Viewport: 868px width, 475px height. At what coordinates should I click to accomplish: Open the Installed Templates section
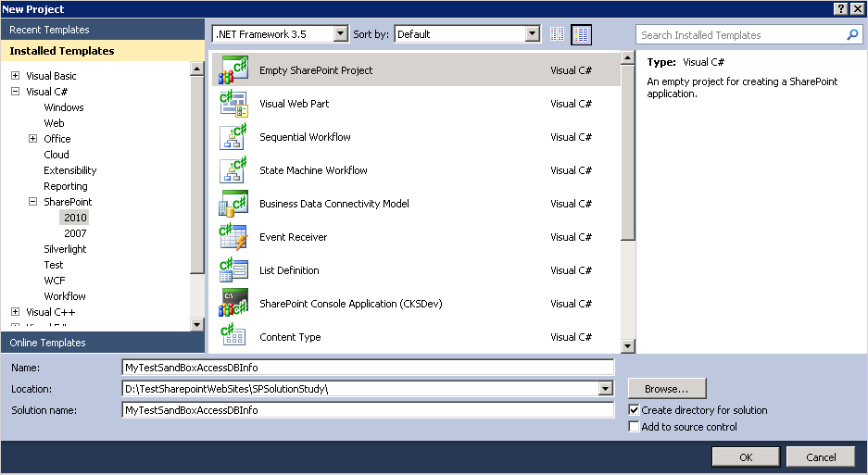point(103,50)
